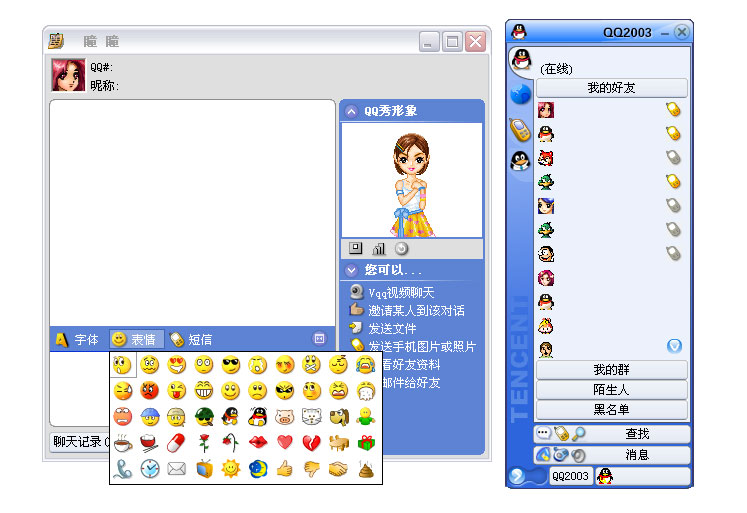Choose the zipped-mouth X emoticon
This screenshot has width=747, height=513.
tap(312, 365)
